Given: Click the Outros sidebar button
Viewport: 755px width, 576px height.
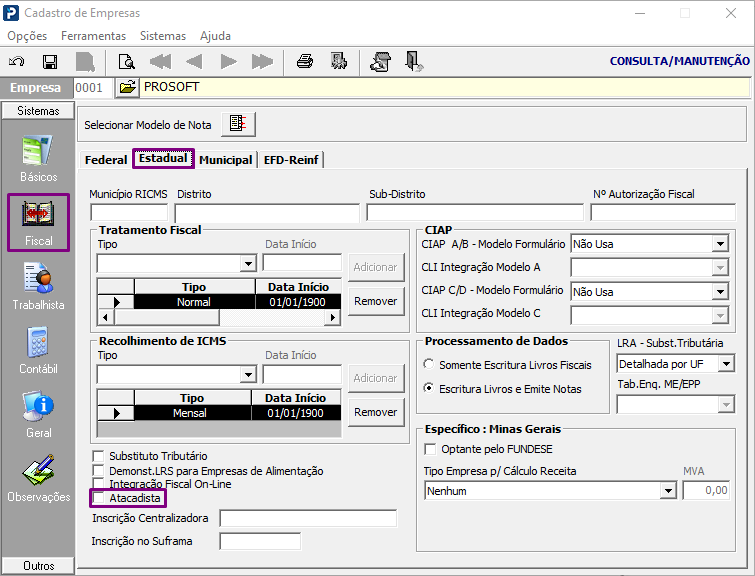Looking at the screenshot, I should (x=38, y=565).
